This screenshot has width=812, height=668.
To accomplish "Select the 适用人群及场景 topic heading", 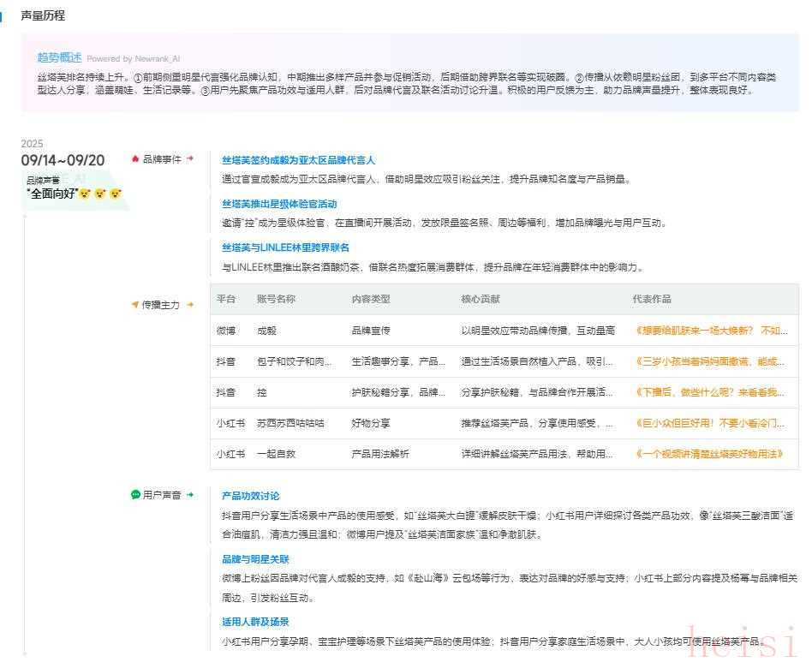I will click(255, 622).
